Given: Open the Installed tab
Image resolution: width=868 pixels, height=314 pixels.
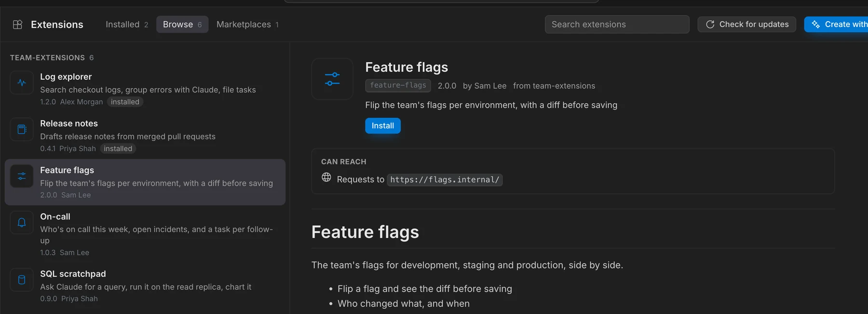Looking at the screenshot, I should [x=127, y=24].
